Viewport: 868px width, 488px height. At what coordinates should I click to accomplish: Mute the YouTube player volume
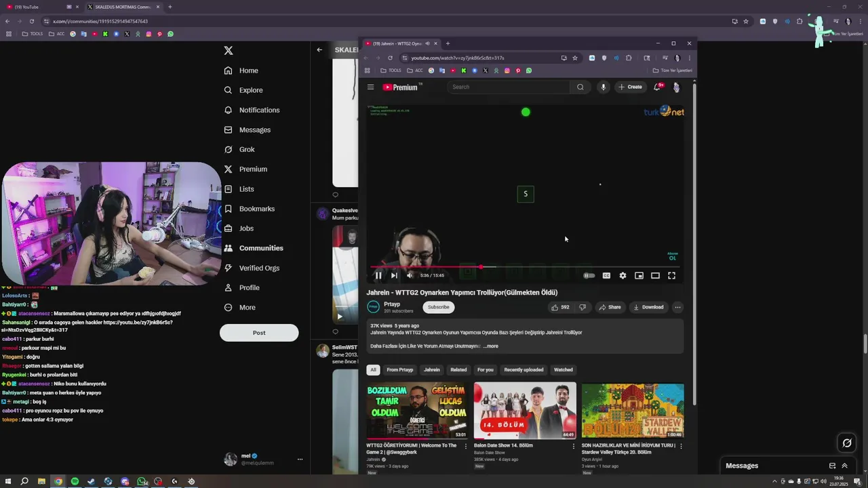tap(410, 275)
